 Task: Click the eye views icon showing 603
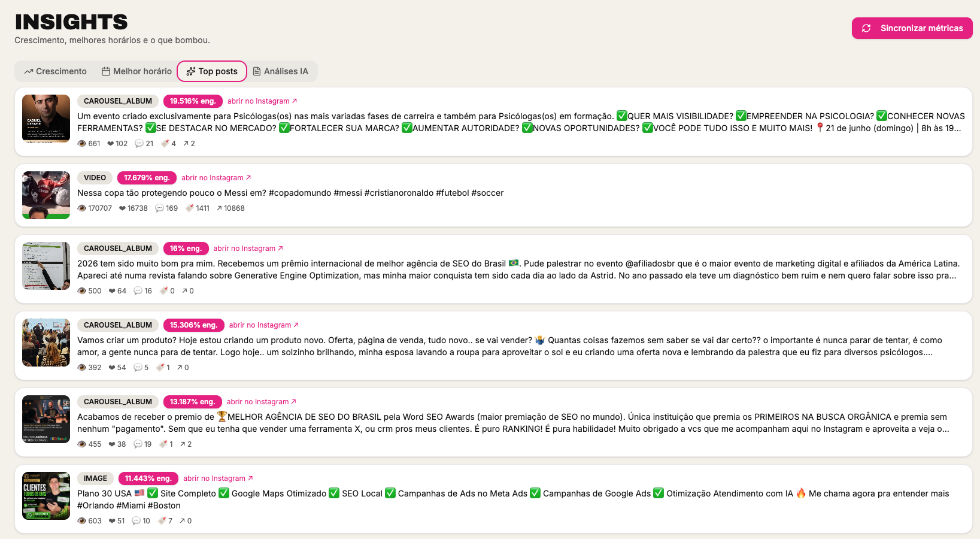click(82, 521)
